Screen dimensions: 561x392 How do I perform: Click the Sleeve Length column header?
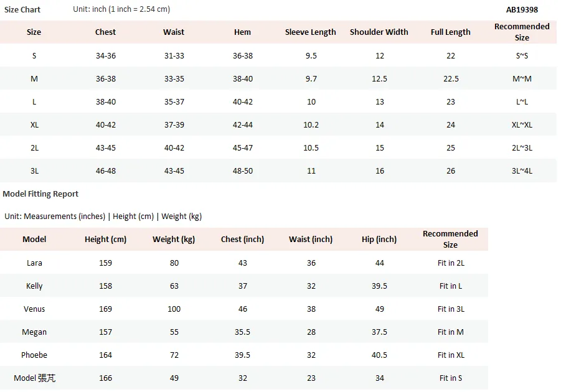(311, 32)
